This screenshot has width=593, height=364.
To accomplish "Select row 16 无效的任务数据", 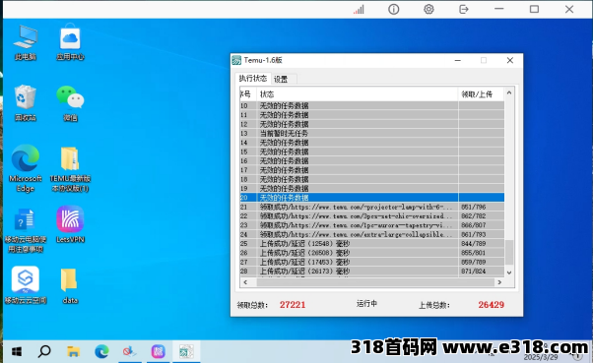I will 372,161.
